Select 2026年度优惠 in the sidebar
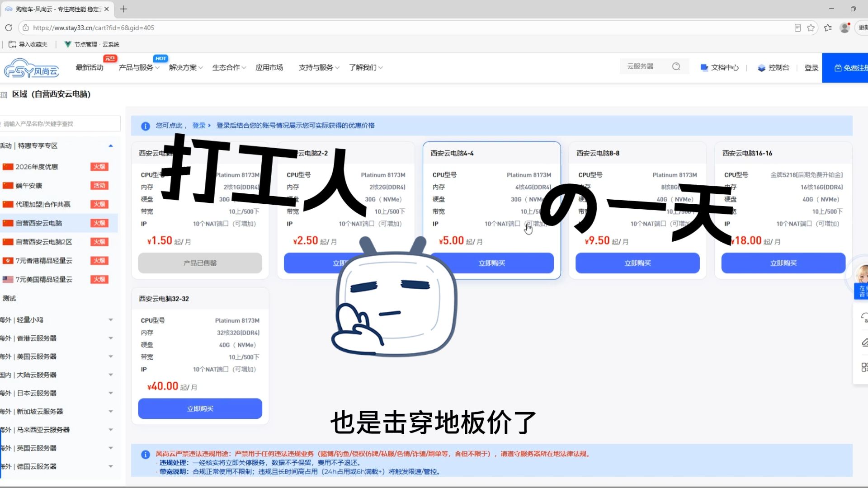This screenshot has width=868, height=488. tap(59, 167)
